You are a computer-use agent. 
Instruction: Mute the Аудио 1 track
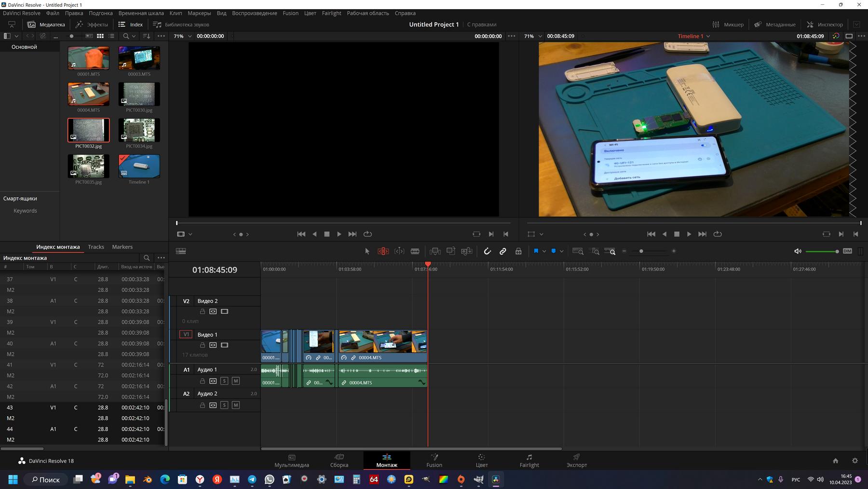[x=235, y=381]
